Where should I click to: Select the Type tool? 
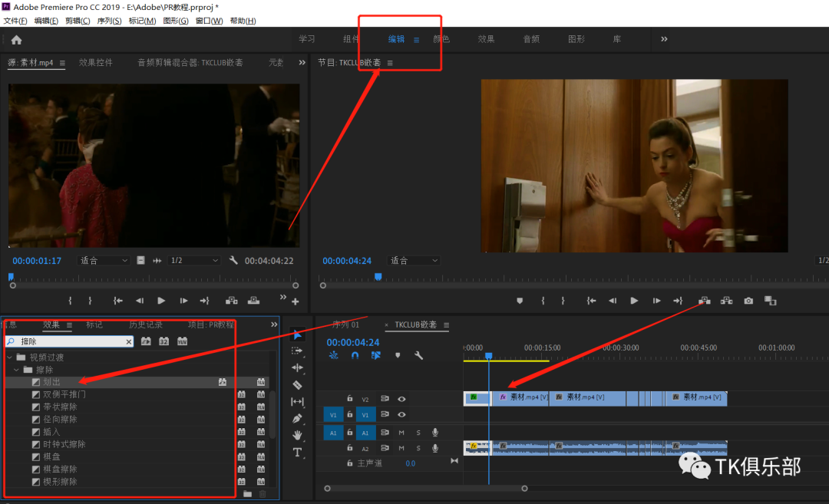tap(297, 453)
